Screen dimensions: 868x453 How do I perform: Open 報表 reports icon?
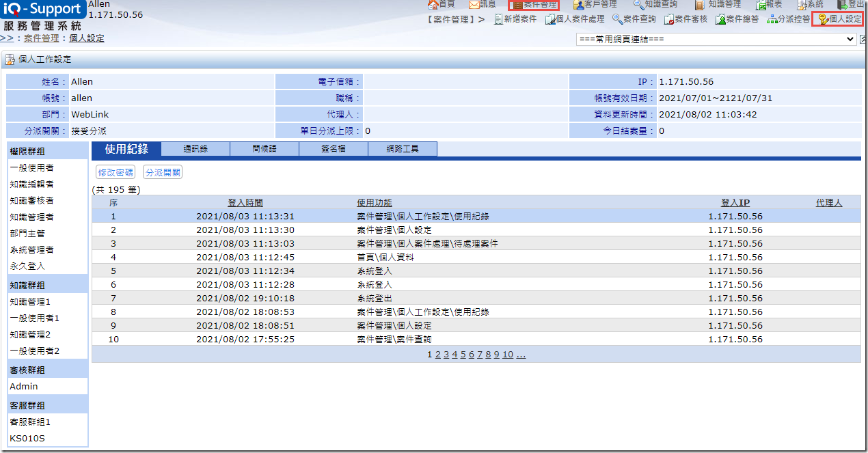(761, 4)
